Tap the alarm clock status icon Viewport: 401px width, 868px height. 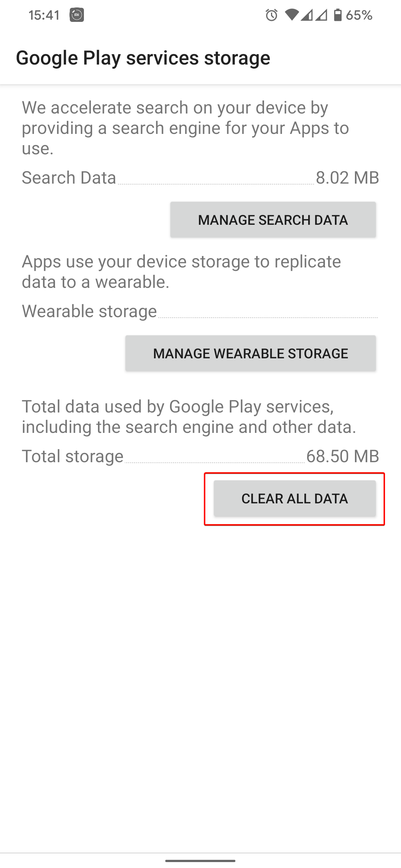point(271,15)
